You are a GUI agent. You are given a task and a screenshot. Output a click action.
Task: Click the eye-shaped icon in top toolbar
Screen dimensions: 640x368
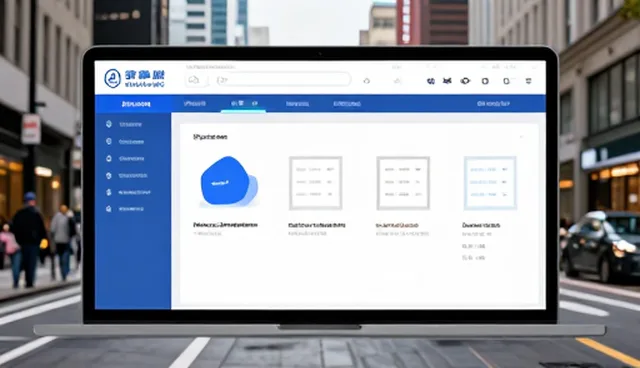(465, 81)
